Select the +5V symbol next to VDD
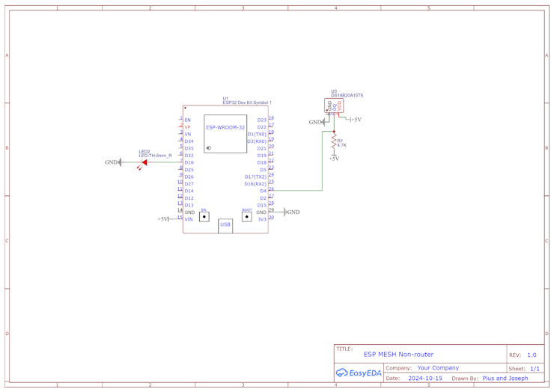 [x=356, y=120]
